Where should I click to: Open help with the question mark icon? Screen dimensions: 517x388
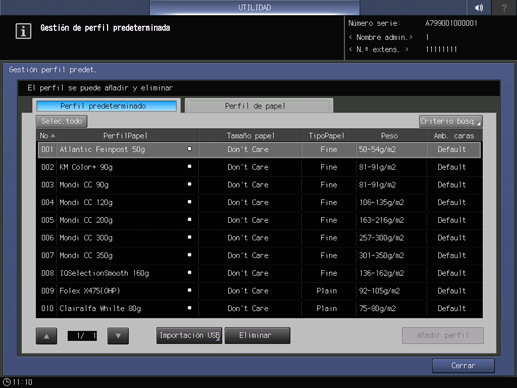(x=504, y=7)
